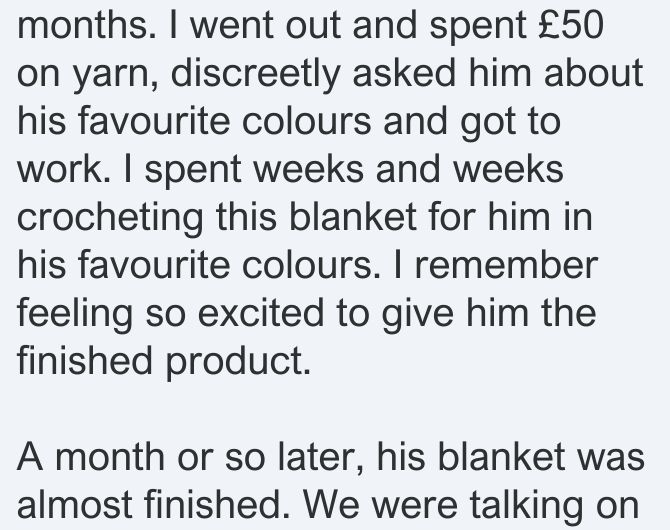Click the word "give" in "give him the"

pos(417,315)
